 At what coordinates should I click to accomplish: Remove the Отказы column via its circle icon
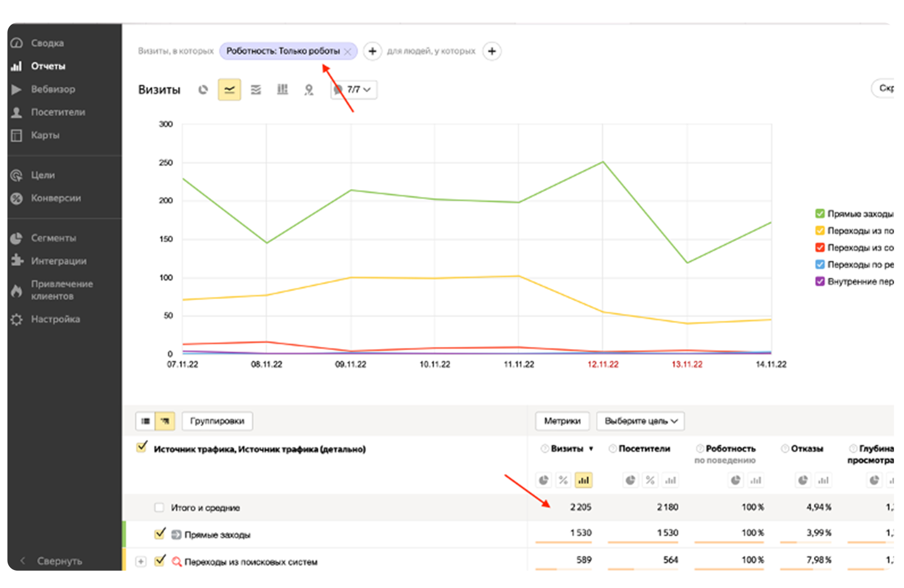785,449
